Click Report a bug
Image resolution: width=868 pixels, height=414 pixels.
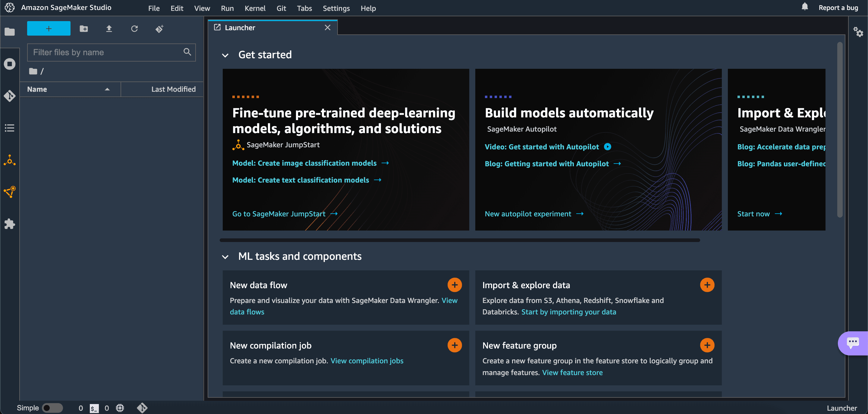click(838, 8)
